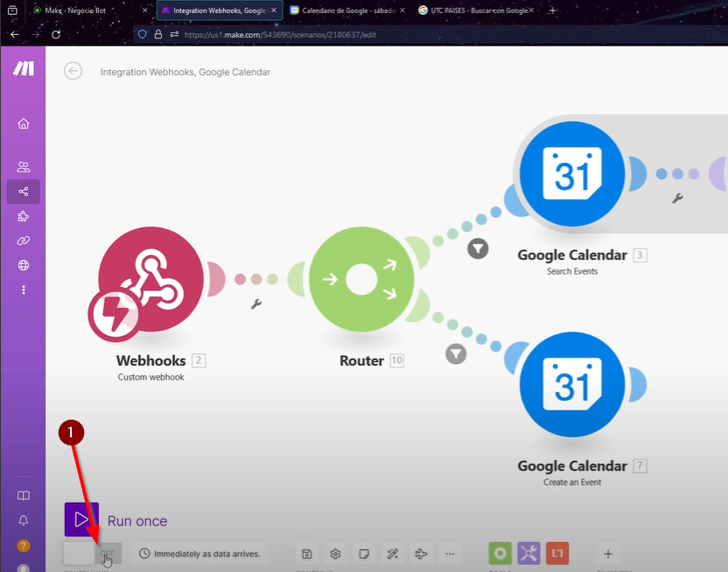This screenshot has width=728, height=572.
Task: Open the purple Tools wrench icon
Action: coord(528,553)
